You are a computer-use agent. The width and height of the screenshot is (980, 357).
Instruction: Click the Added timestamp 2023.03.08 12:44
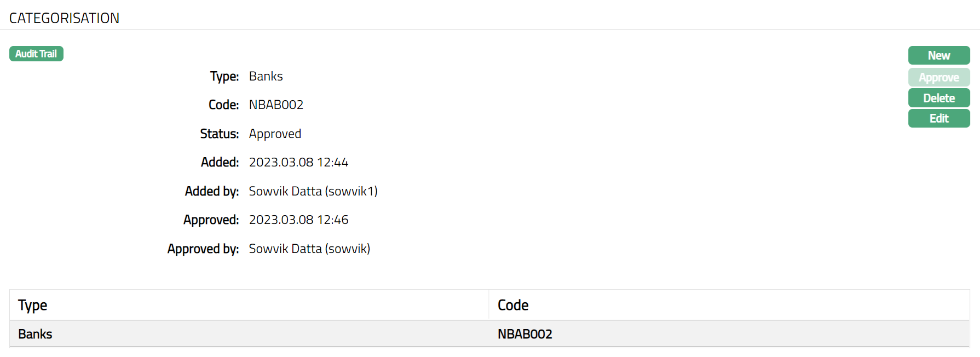pos(298,162)
